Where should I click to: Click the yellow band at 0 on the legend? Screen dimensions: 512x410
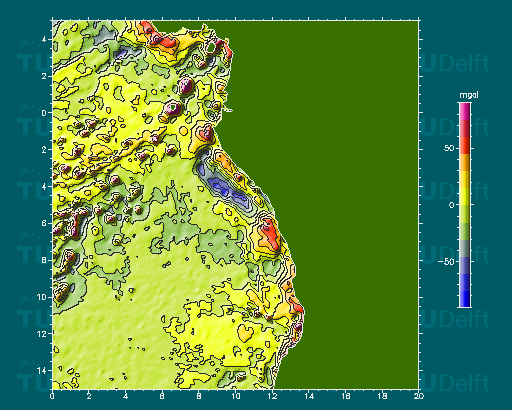point(465,197)
